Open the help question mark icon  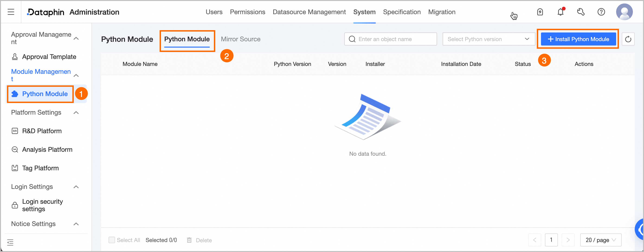601,12
